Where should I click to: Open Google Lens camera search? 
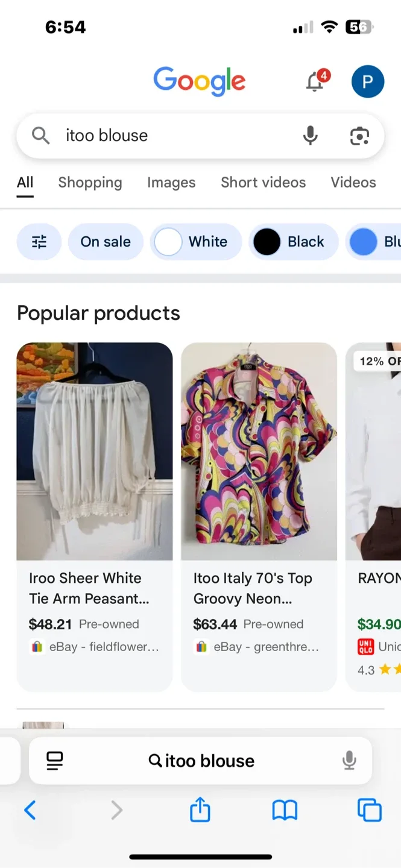point(359,136)
